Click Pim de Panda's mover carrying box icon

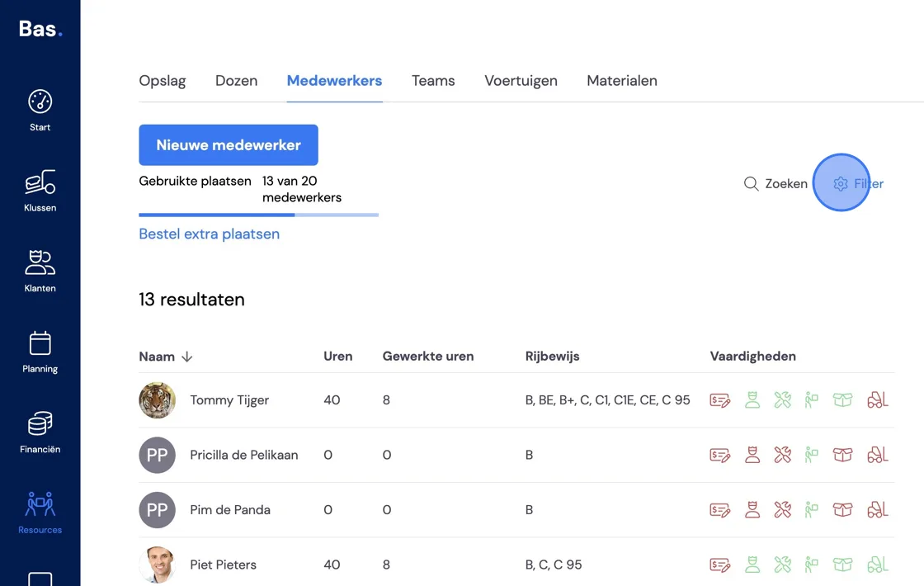point(812,510)
